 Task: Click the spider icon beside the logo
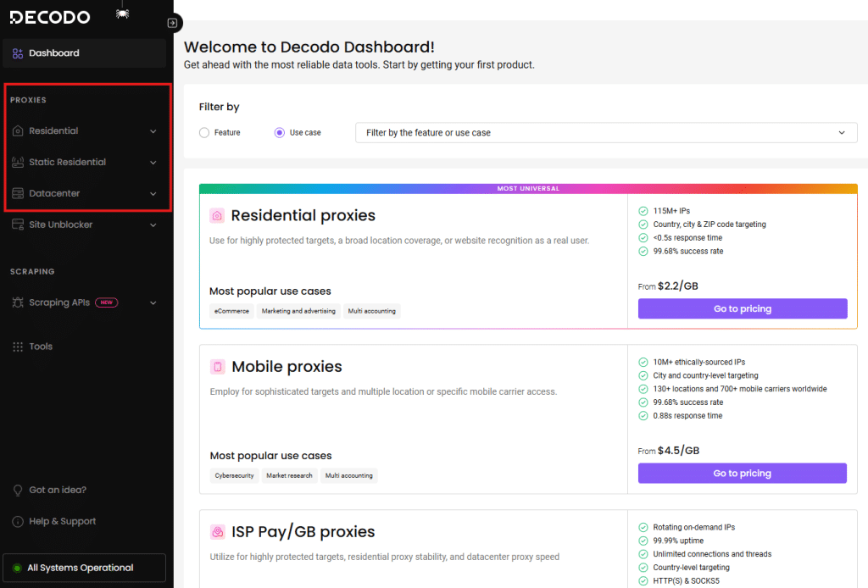tap(122, 14)
